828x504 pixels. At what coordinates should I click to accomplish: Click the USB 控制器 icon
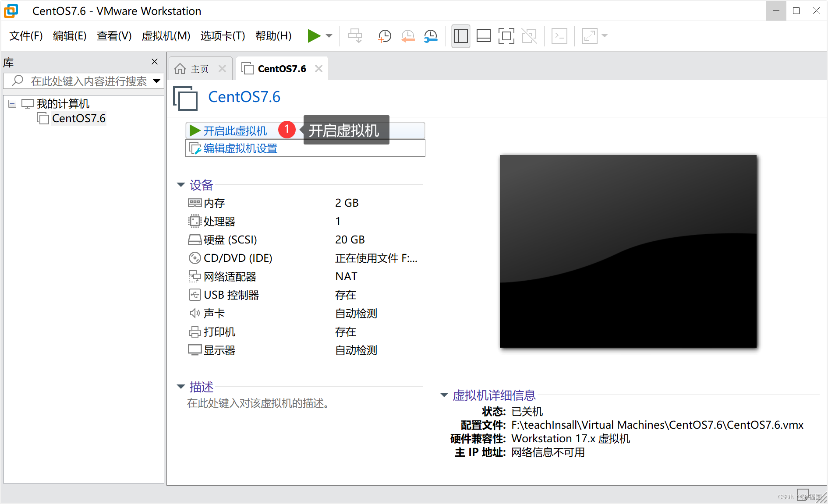195,295
